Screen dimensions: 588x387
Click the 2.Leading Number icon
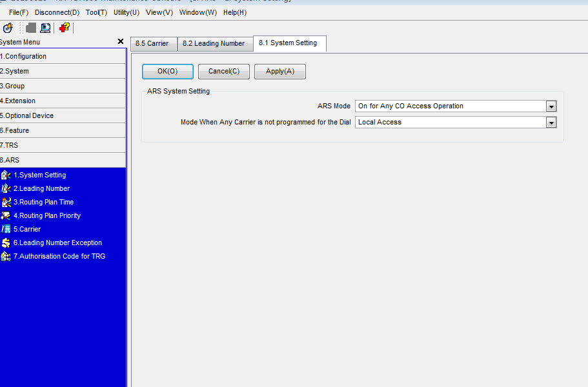click(x=6, y=188)
